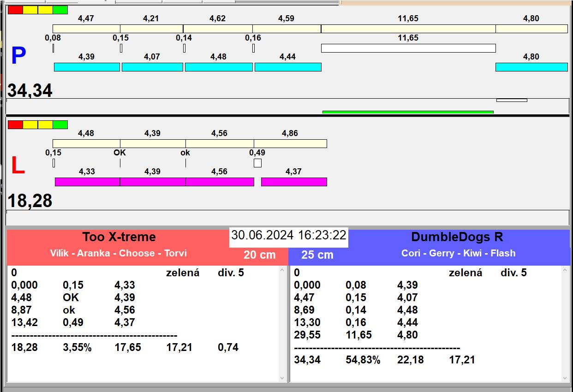Image resolution: width=573 pixels, height=392 pixels.
Task: Select the DumbleDogs R team header
Action: pos(457,237)
